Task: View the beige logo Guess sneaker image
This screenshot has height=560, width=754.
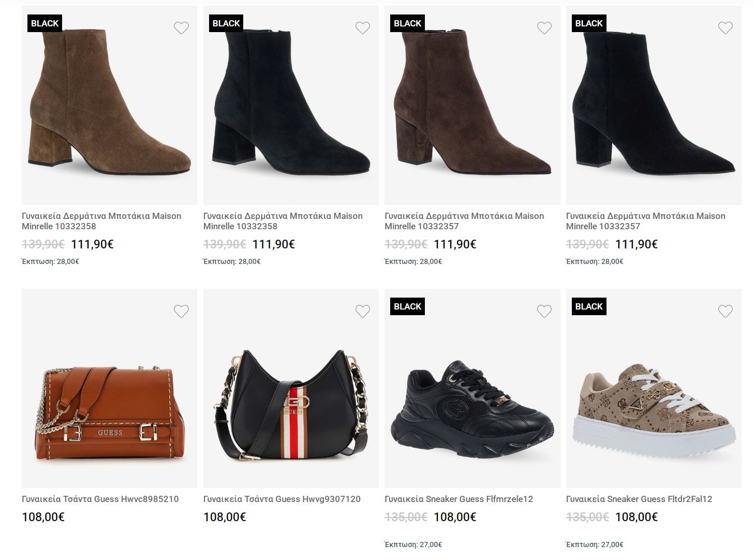Action: tap(654, 409)
